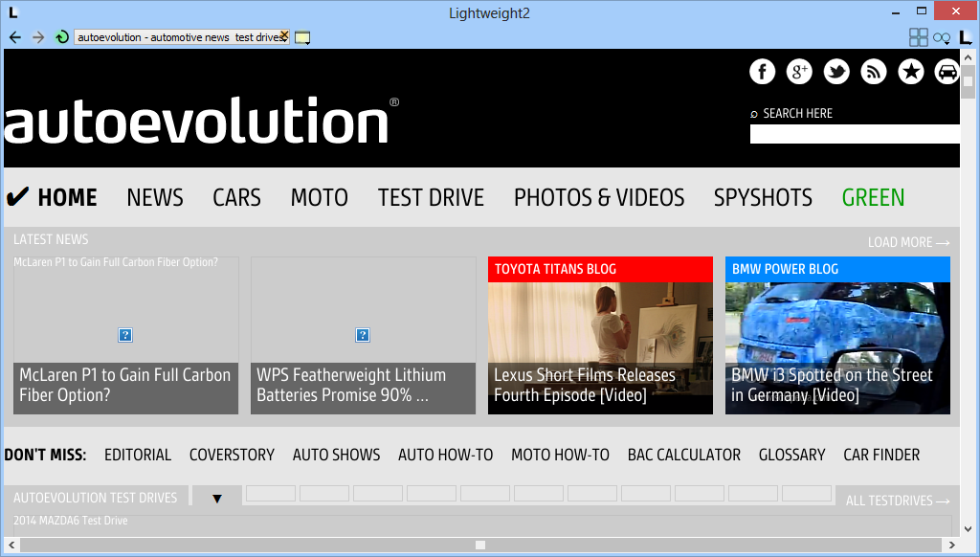Click the magnifier icon beside SEARCH HERE
Viewport: 980px width, 557px height.
pyautogui.click(x=754, y=114)
